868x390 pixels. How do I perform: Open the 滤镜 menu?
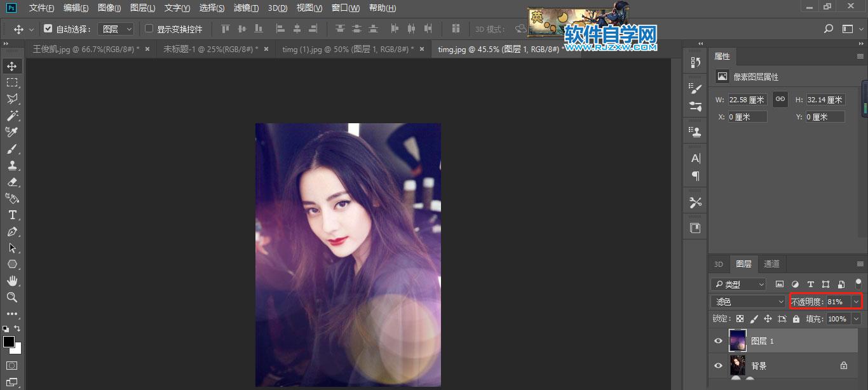(x=246, y=8)
